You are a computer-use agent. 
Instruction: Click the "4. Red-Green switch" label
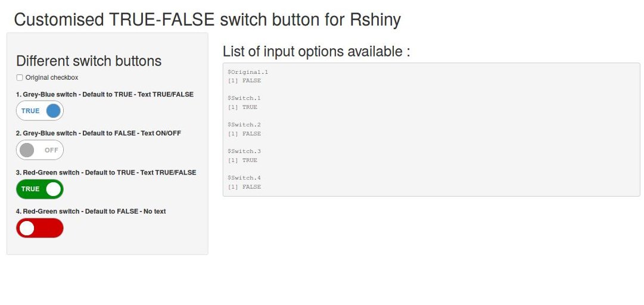point(91,211)
